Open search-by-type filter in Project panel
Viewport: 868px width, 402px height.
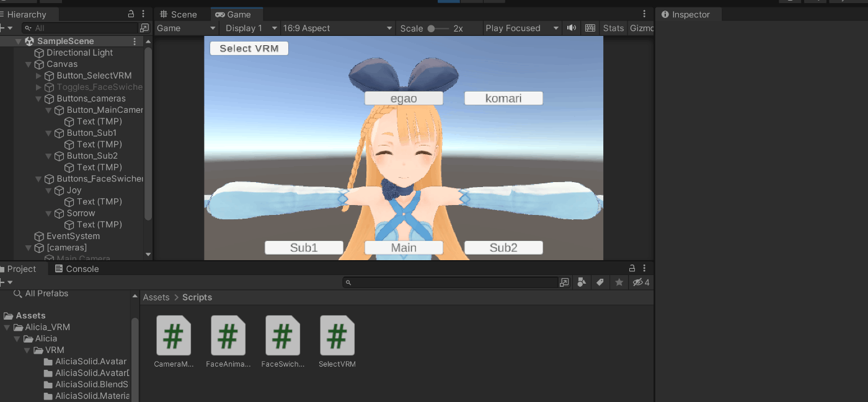pos(582,282)
